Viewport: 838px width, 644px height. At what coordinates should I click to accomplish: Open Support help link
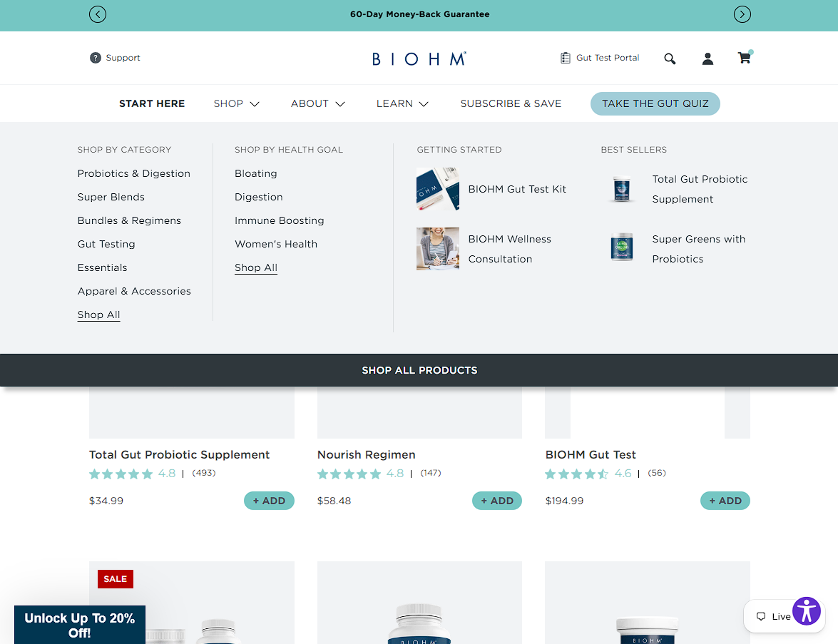tap(115, 58)
